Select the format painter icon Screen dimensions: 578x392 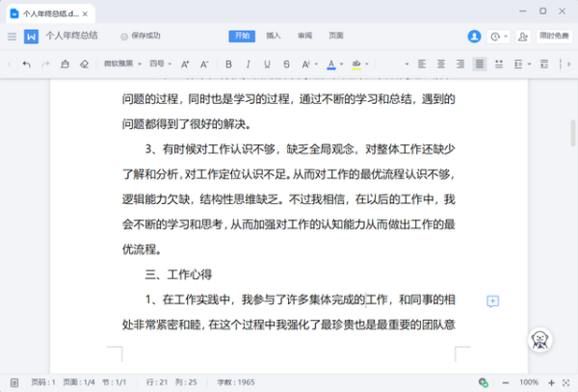[65, 65]
